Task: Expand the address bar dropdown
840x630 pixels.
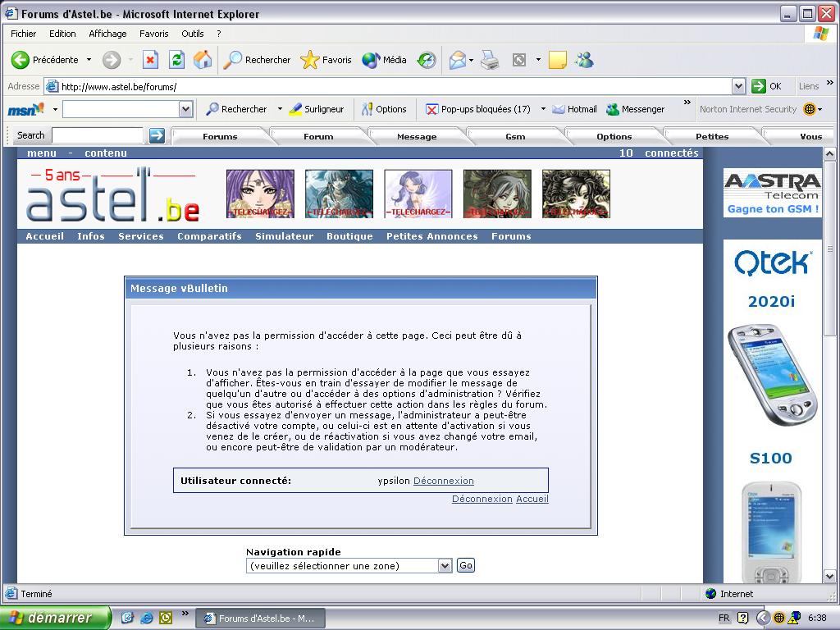Action: (x=738, y=86)
